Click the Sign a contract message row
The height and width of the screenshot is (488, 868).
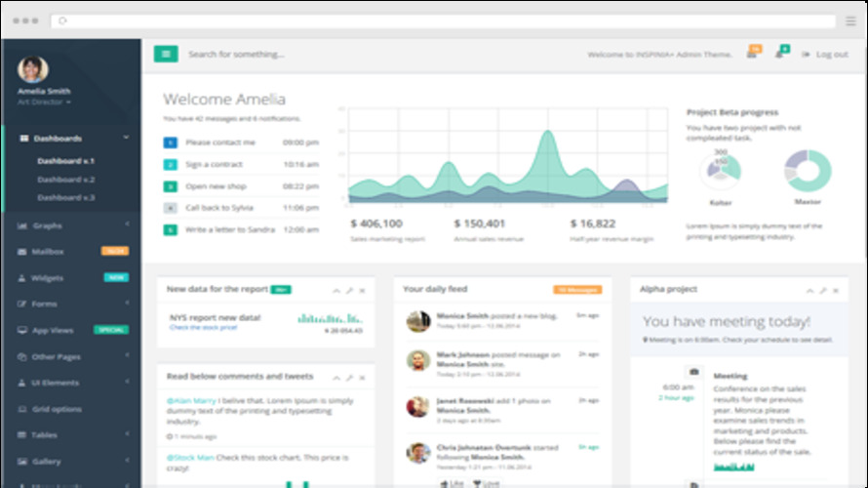(x=241, y=165)
